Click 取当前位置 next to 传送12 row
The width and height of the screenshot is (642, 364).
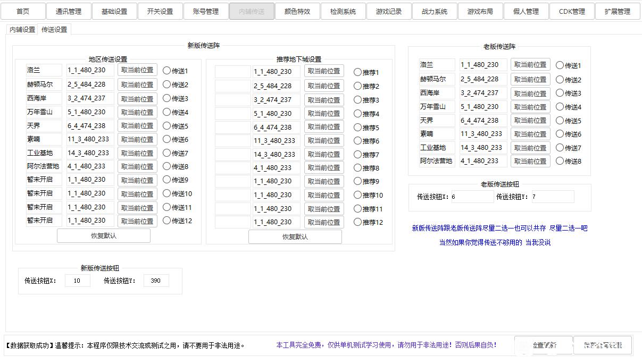pyautogui.click(x=137, y=221)
